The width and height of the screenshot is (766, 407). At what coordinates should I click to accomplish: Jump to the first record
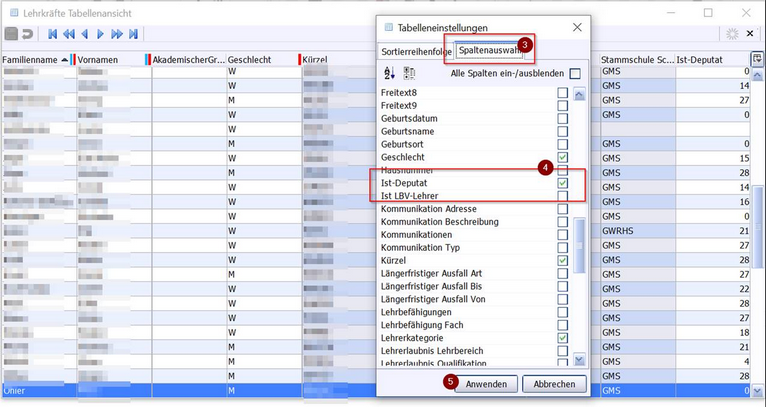click(x=52, y=34)
